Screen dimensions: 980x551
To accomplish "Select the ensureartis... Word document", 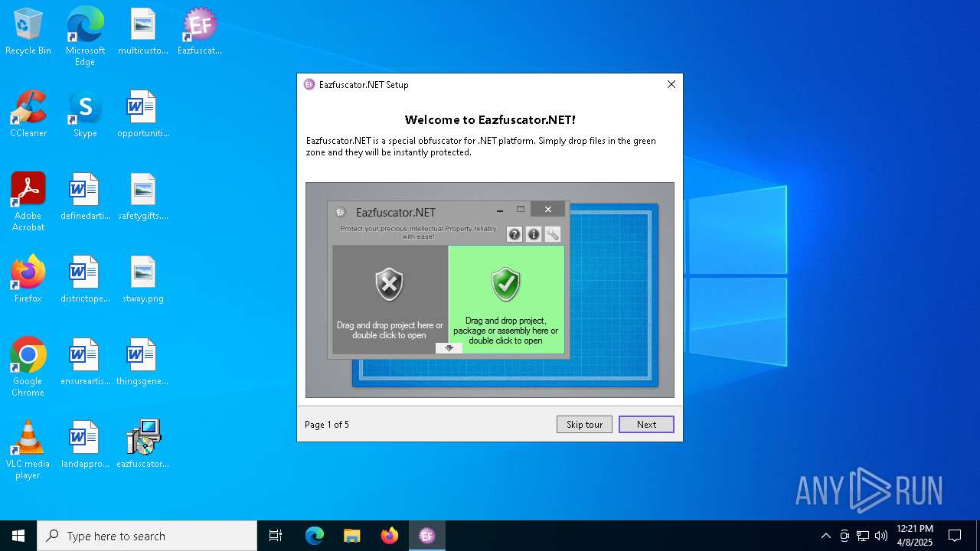I will 85,363.
